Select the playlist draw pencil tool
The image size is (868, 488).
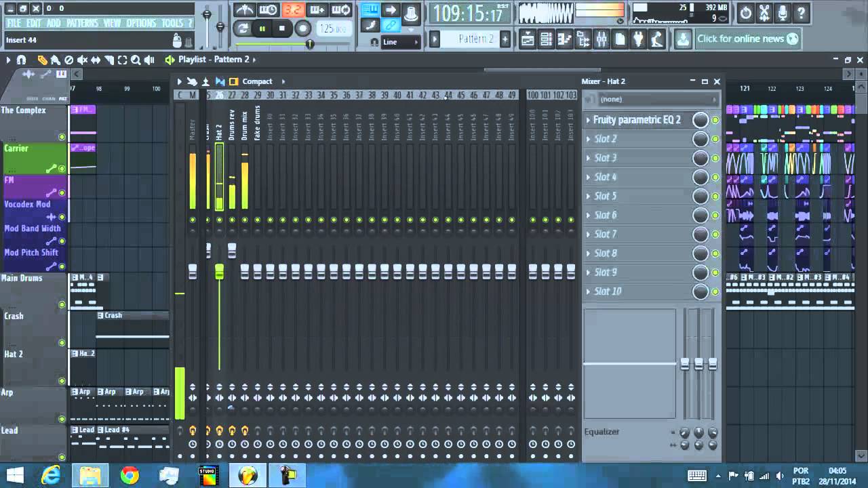[x=42, y=60]
